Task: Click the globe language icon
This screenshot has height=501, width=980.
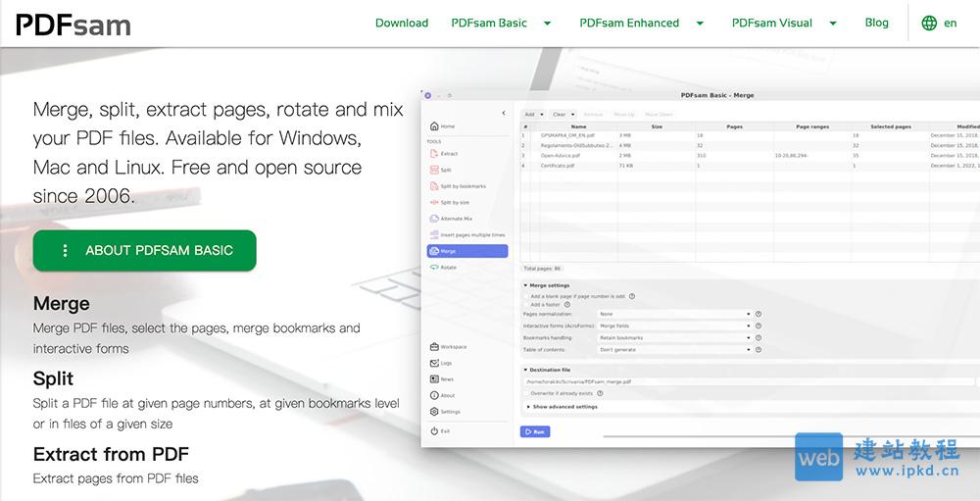Action: click(929, 23)
